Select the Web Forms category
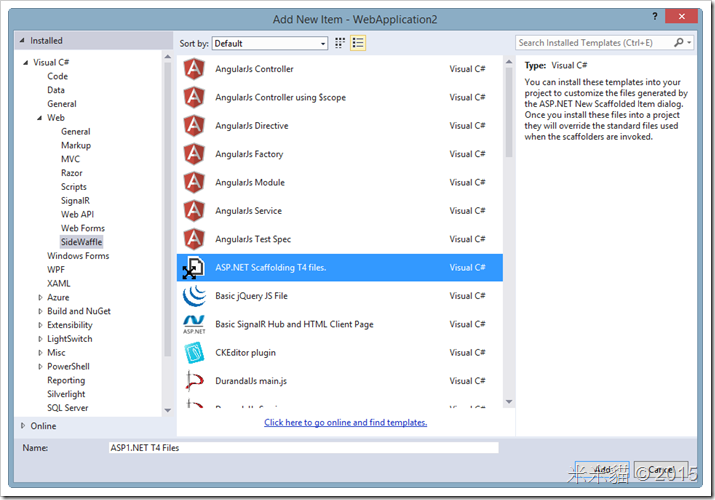The height and width of the screenshot is (500, 715). [x=83, y=228]
